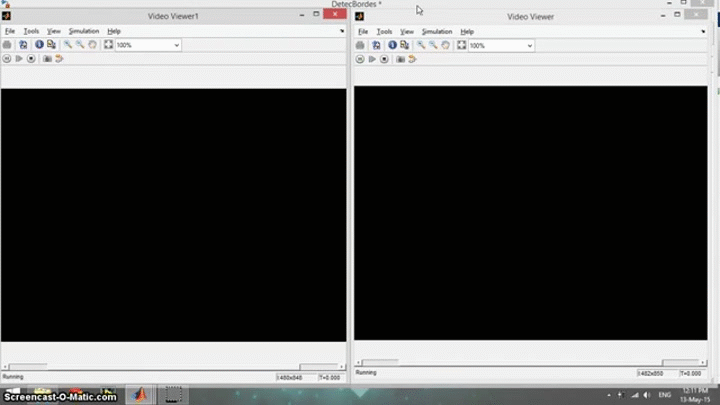Click ENG language indicator in system tray

(664, 395)
